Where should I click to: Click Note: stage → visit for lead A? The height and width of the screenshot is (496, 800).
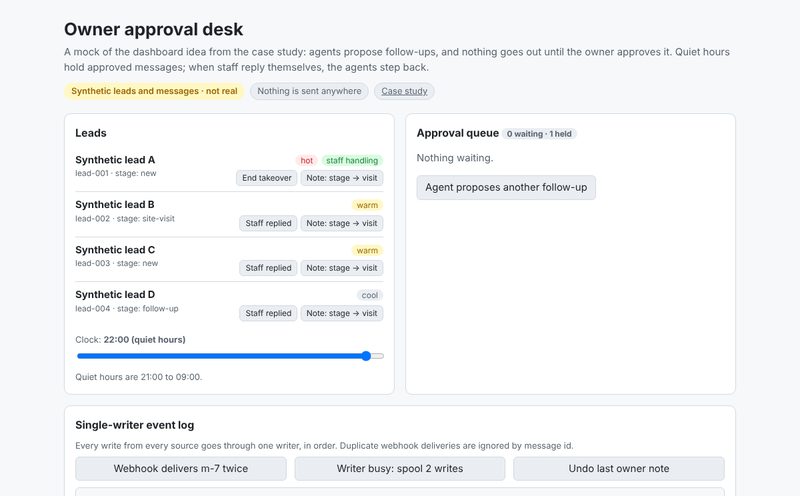click(342, 178)
